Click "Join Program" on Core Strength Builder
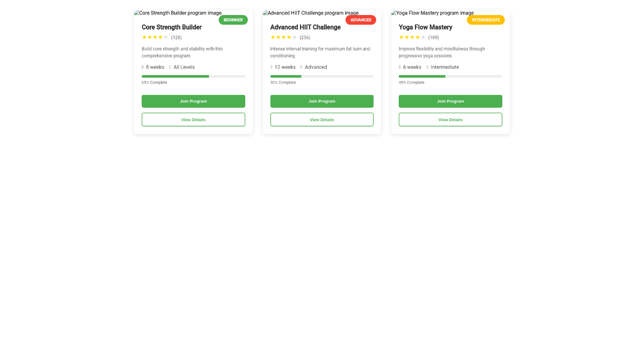Screen dimensions: 644x338 tap(193, 101)
